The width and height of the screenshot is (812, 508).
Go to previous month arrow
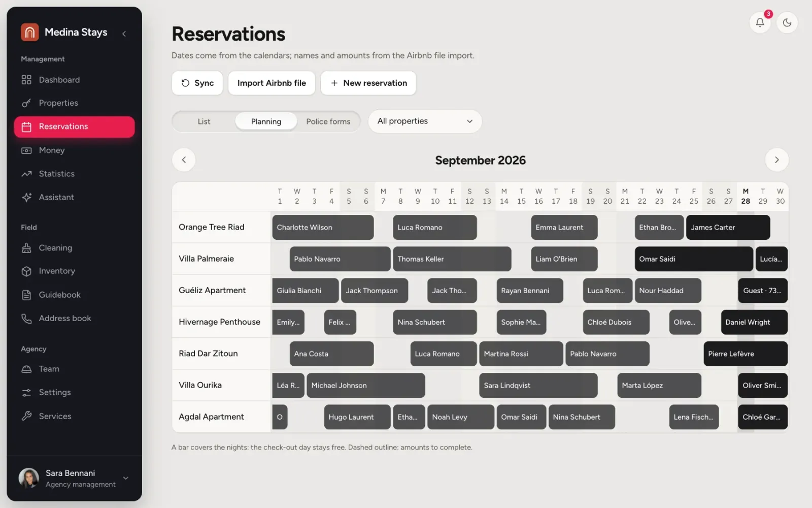[x=184, y=160]
